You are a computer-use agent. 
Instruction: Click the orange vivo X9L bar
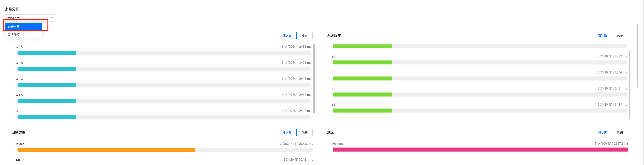tap(106, 150)
